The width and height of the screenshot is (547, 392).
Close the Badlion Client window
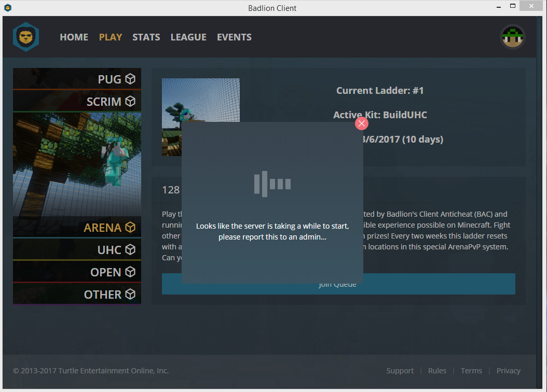point(531,6)
